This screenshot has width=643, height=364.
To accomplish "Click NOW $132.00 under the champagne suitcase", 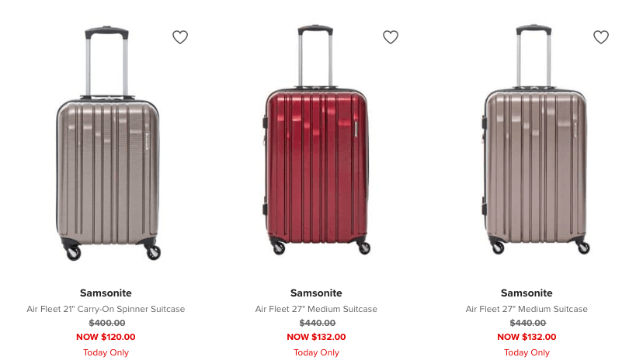I will pos(527,337).
